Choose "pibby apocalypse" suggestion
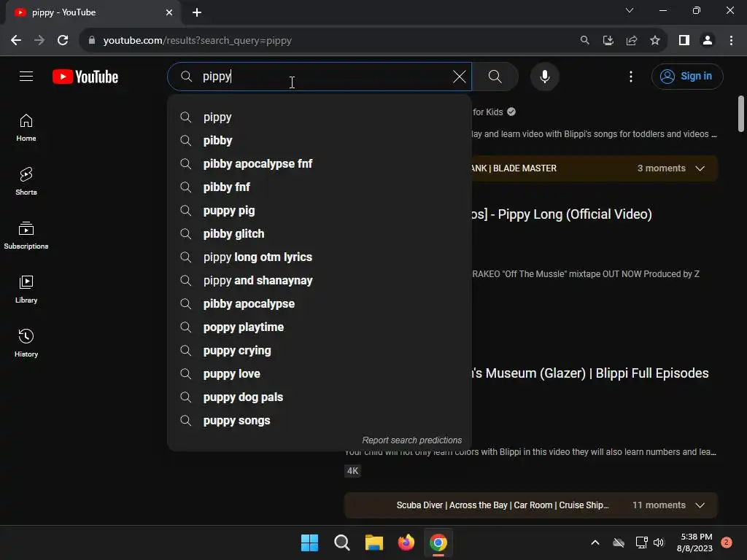Screen dimensions: 747x560 point(320,304)
